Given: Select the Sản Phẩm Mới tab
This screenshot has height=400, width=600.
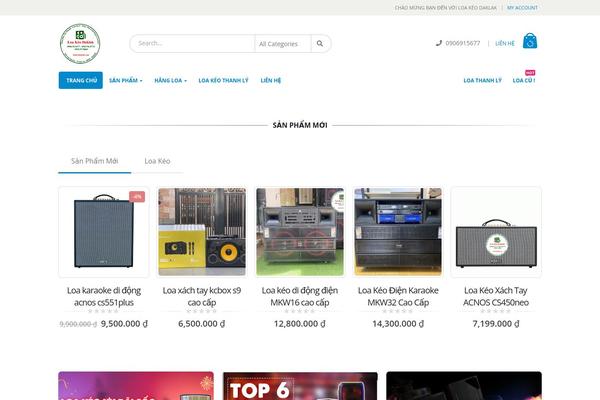Looking at the screenshot, I should click(95, 161).
